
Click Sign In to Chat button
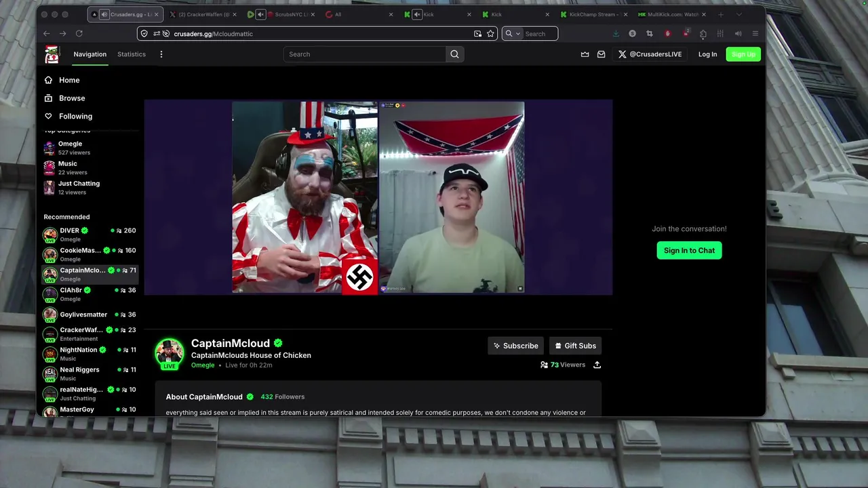(689, 251)
